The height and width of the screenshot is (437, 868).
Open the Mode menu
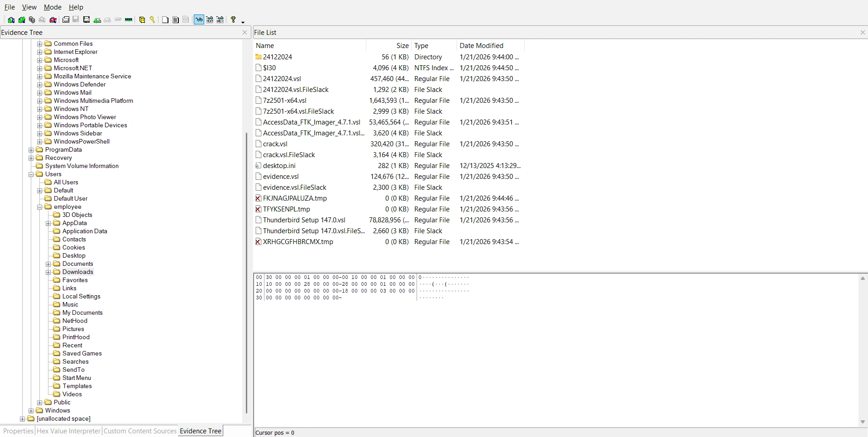[53, 7]
